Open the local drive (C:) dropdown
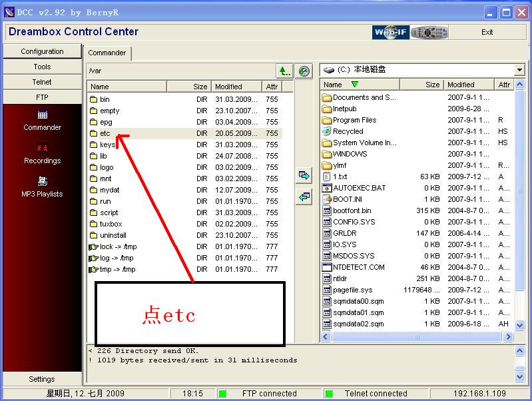 coord(519,70)
